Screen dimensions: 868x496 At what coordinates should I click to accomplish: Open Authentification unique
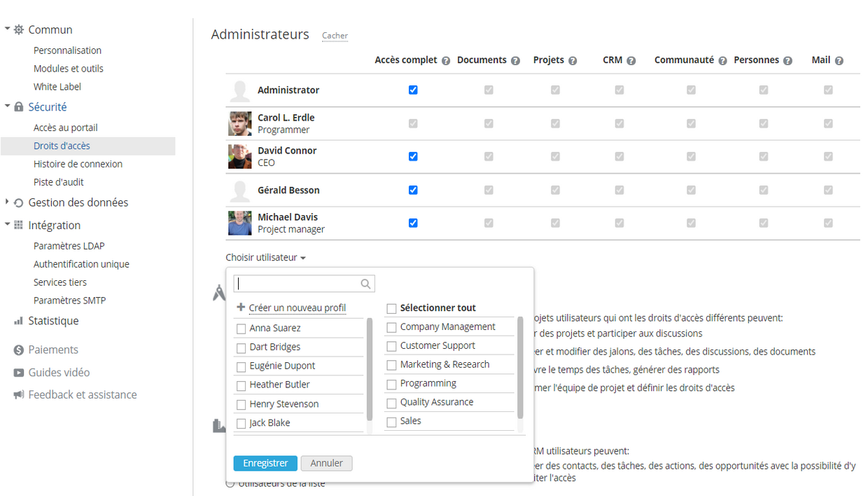(81, 264)
